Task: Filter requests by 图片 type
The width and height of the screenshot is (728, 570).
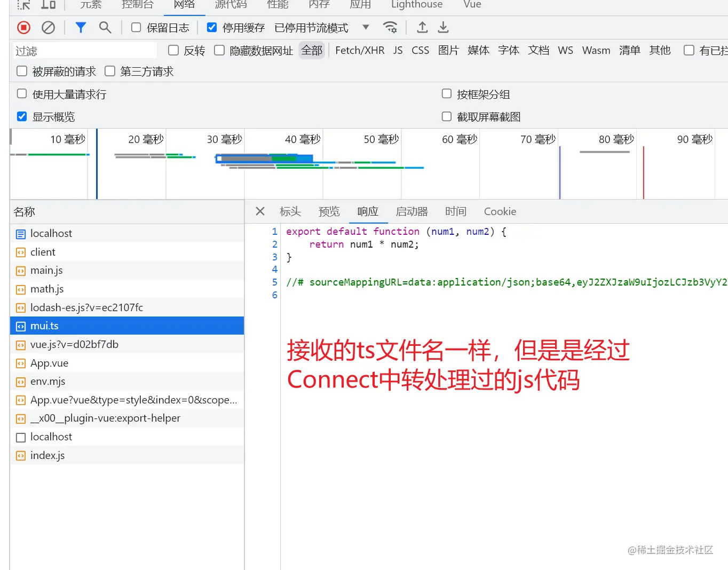Action: point(448,50)
